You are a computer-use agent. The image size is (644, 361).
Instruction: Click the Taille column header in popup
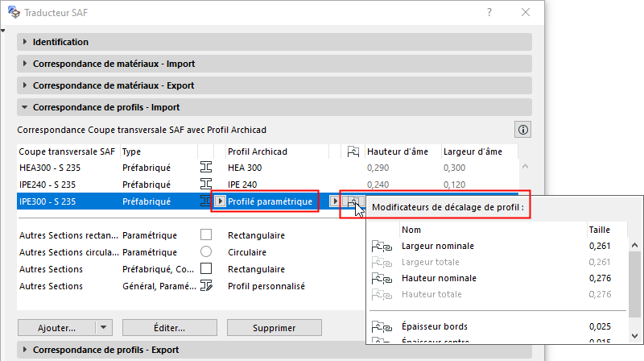pos(607,230)
